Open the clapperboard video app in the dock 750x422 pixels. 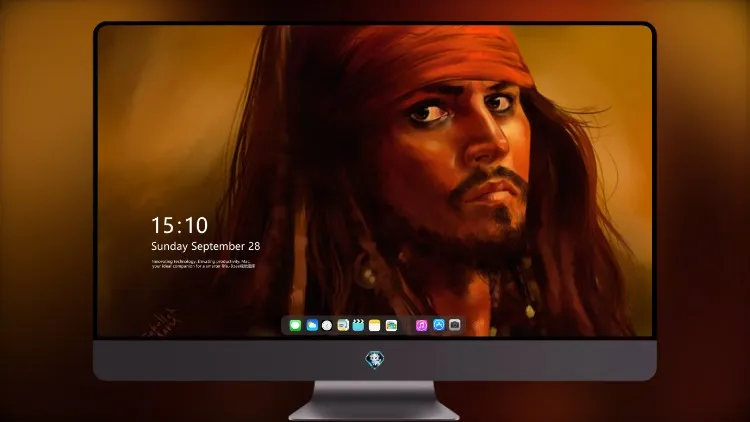[x=358, y=325]
